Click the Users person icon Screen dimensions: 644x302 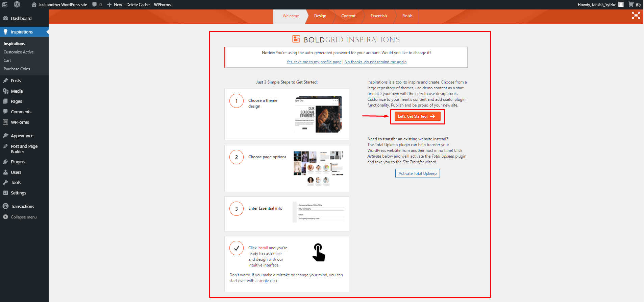[x=5, y=172]
